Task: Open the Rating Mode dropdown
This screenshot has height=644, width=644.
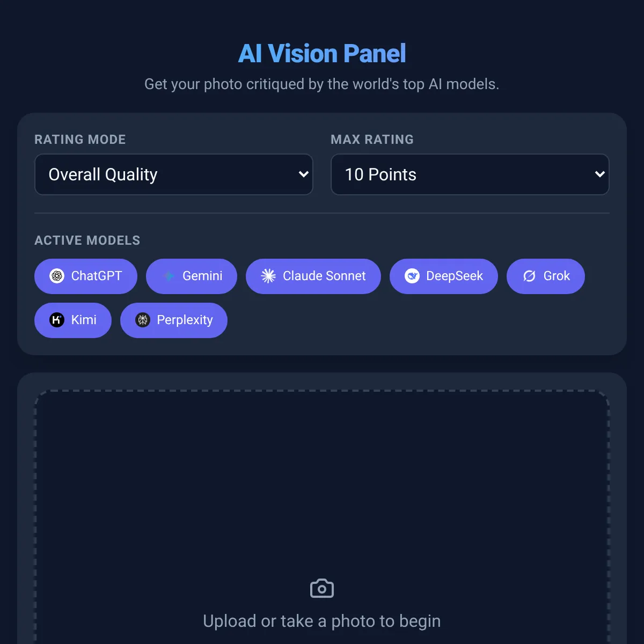Action: coord(174,174)
